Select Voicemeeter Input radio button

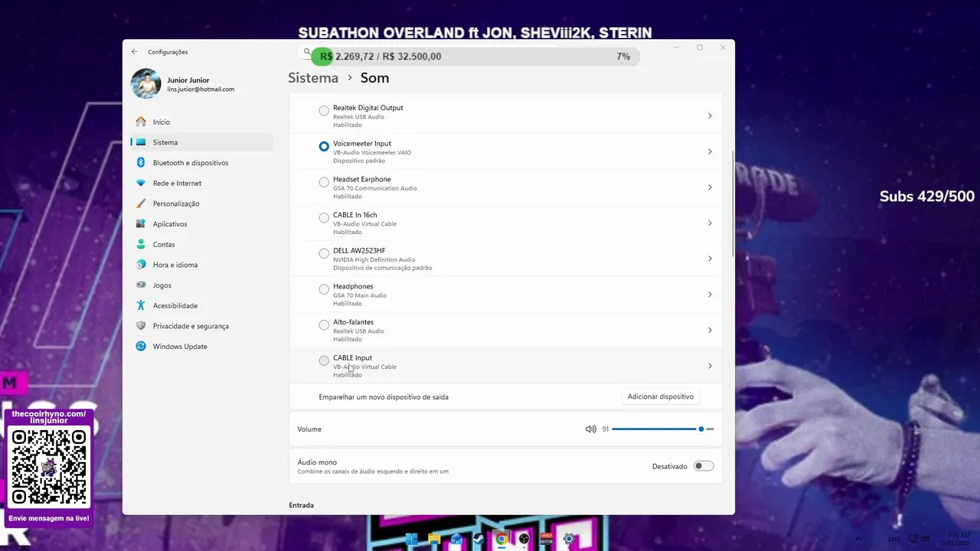324,146
